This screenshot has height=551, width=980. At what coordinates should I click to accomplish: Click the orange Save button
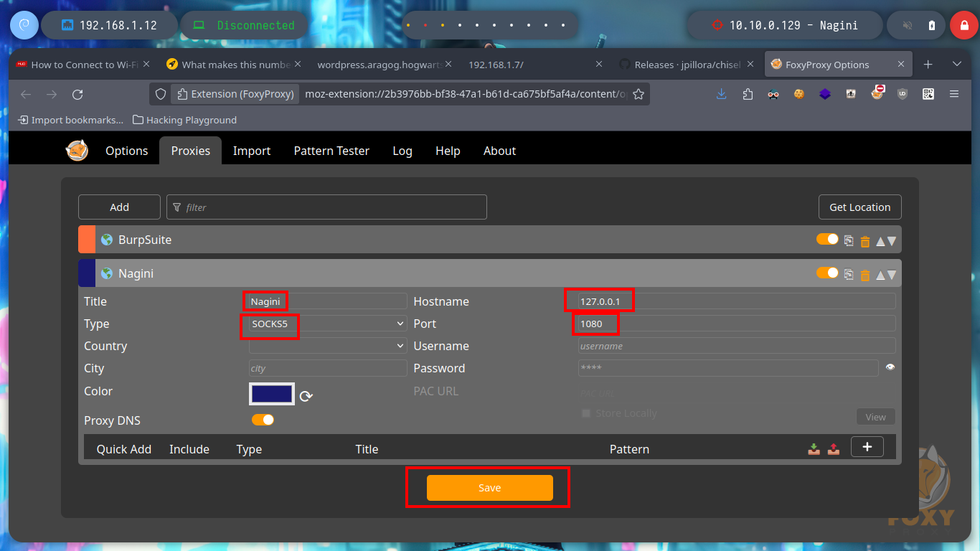(x=490, y=488)
